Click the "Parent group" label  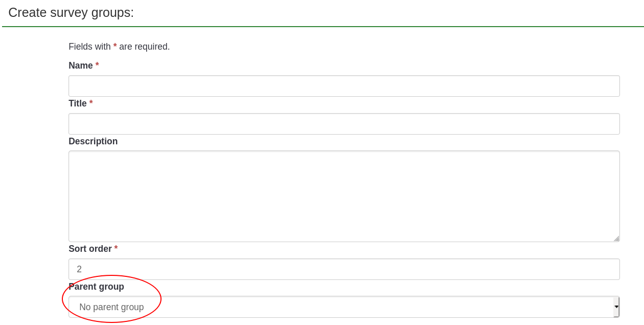click(x=96, y=287)
